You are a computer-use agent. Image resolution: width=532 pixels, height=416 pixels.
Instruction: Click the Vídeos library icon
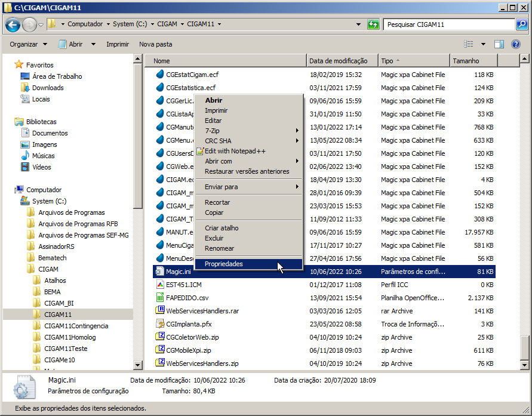coord(25,167)
